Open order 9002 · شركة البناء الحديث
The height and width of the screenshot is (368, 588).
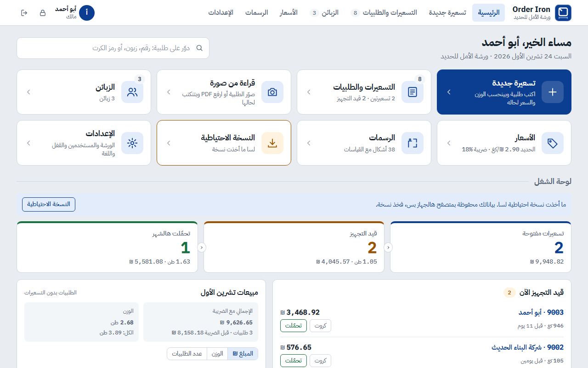527,348
